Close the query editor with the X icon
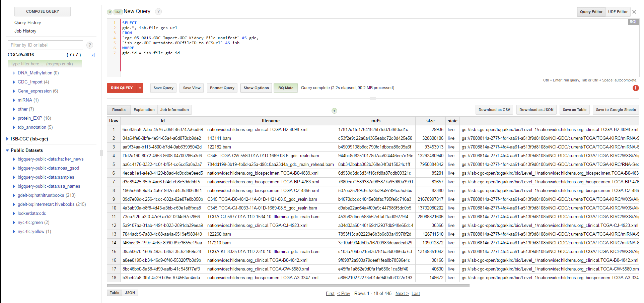The height and width of the screenshot is (303, 644). tap(634, 12)
